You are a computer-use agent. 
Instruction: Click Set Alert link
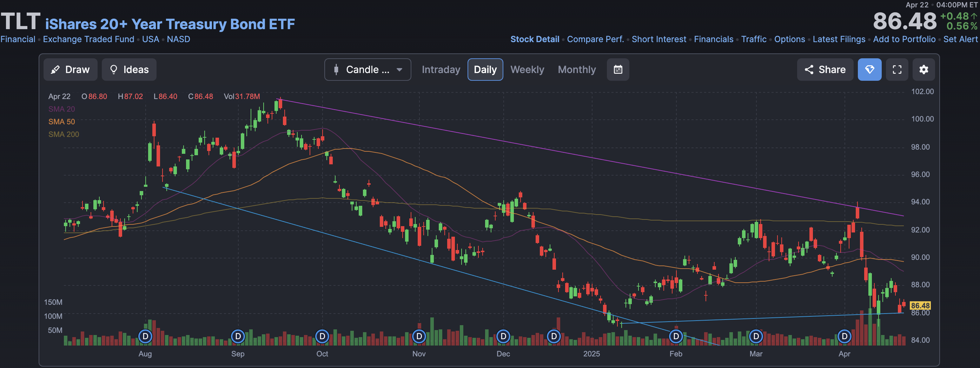click(x=960, y=39)
